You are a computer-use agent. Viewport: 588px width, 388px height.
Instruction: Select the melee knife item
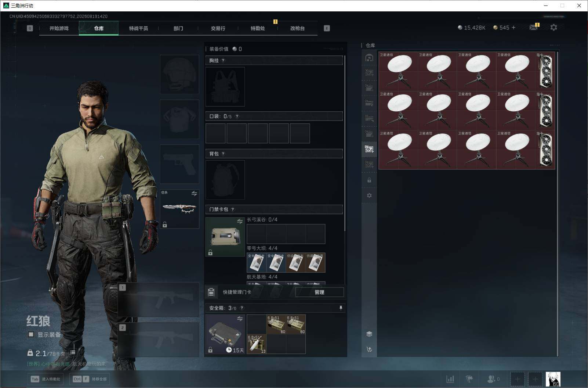(x=179, y=209)
